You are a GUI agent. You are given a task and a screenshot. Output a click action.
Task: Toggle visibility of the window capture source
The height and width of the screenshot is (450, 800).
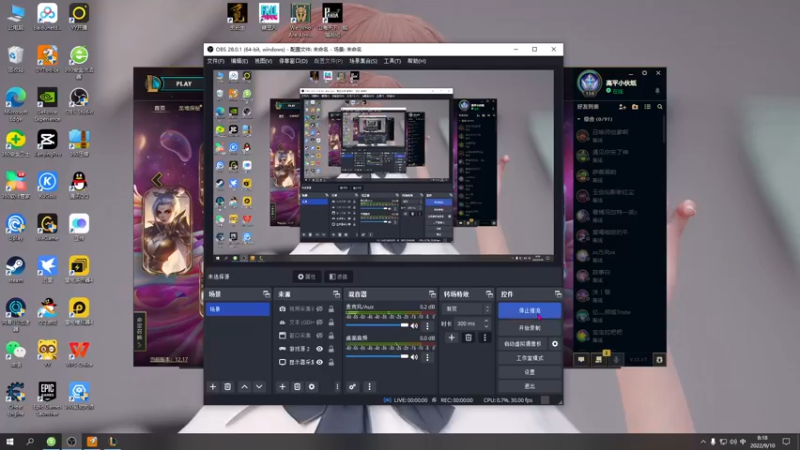319,336
